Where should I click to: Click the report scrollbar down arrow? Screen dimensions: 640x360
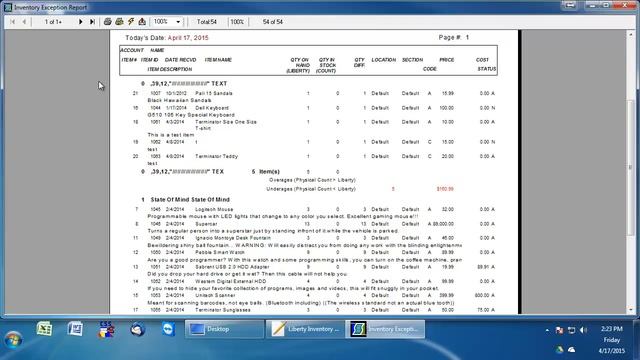[x=631, y=310]
